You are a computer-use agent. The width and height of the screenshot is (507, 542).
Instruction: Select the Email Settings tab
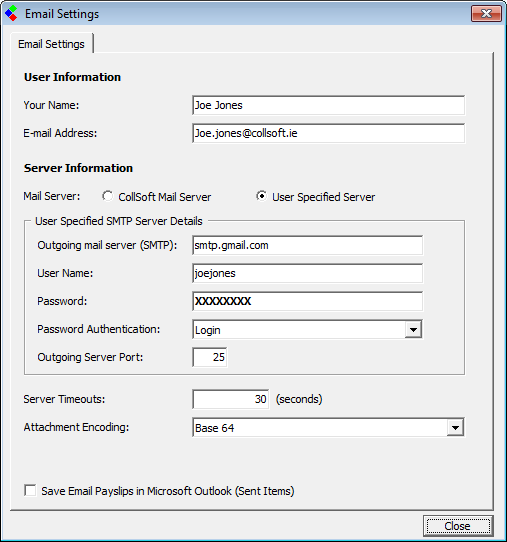(51, 44)
